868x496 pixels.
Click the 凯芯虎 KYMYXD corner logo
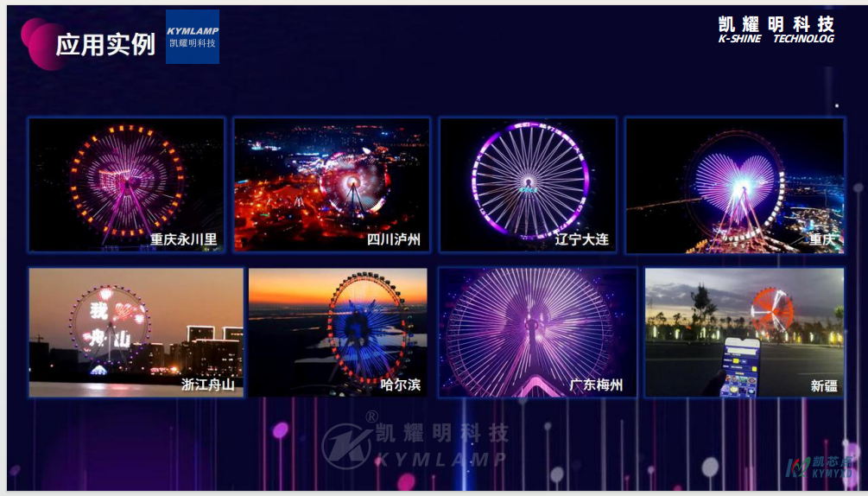click(819, 467)
